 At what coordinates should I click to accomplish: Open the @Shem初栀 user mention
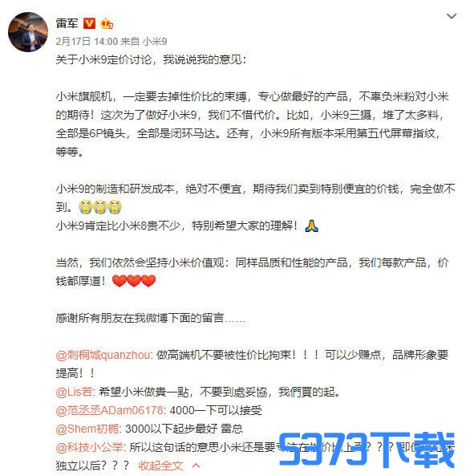(x=87, y=429)
